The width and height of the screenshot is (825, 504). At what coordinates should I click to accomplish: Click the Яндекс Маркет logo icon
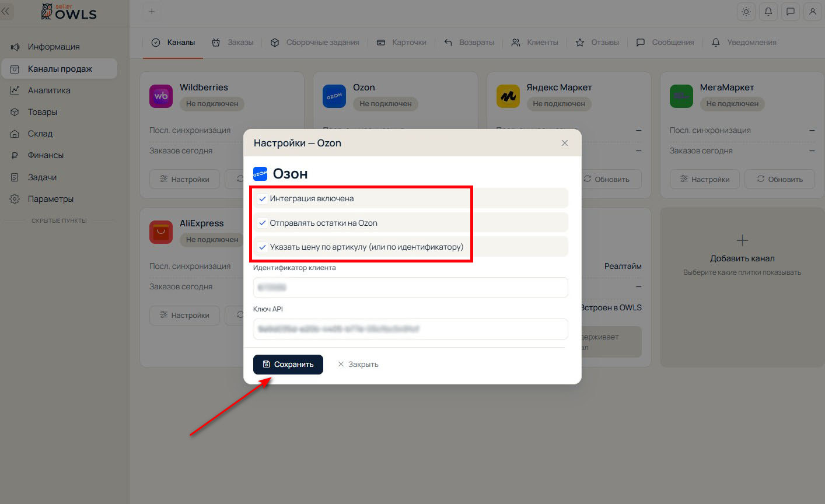coord(508,96)
